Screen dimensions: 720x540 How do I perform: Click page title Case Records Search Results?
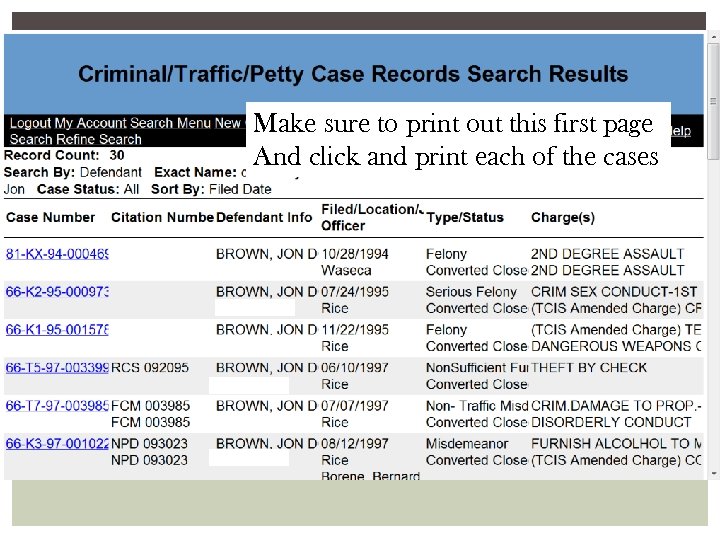353,74
